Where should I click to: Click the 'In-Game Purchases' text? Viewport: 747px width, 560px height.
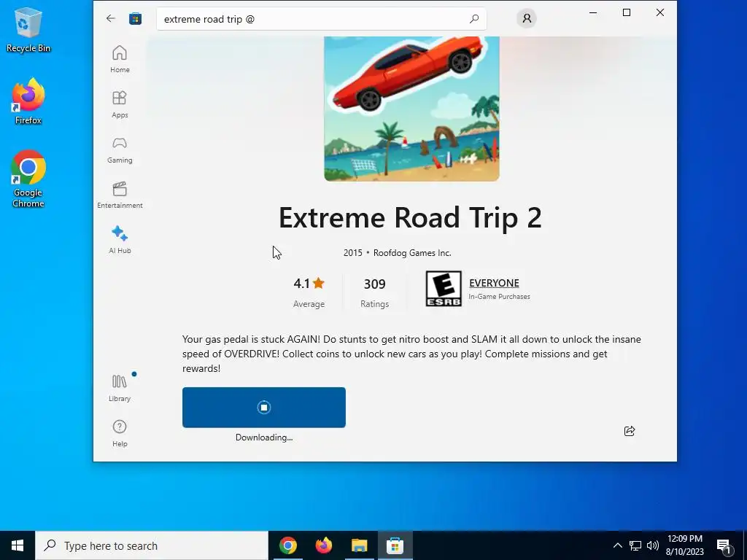tap(499, 297)
